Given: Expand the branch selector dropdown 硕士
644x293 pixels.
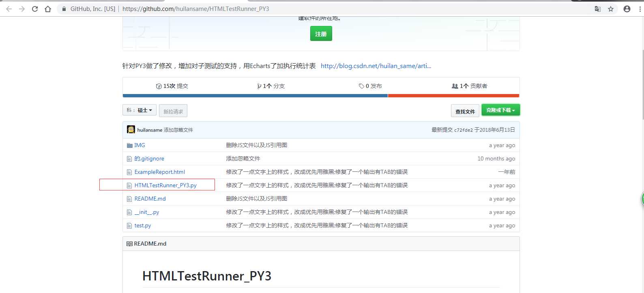Looking at the screenshot, I should point(140,110).
